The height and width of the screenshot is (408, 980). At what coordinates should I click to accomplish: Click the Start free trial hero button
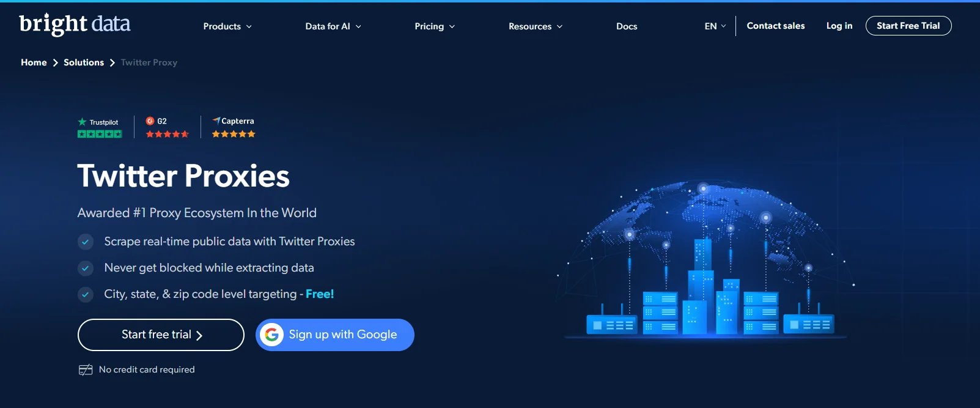click(161, 335)
